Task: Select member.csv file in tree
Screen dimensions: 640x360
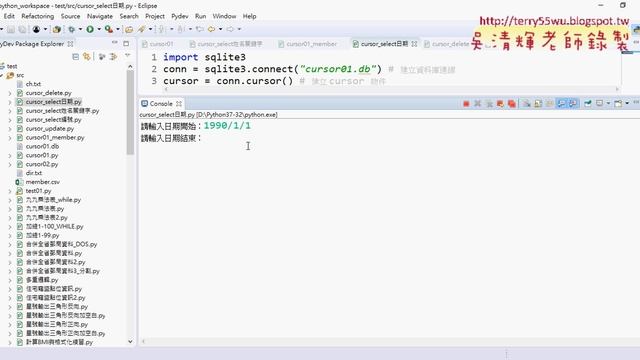Action: click(x=42, y=182)
